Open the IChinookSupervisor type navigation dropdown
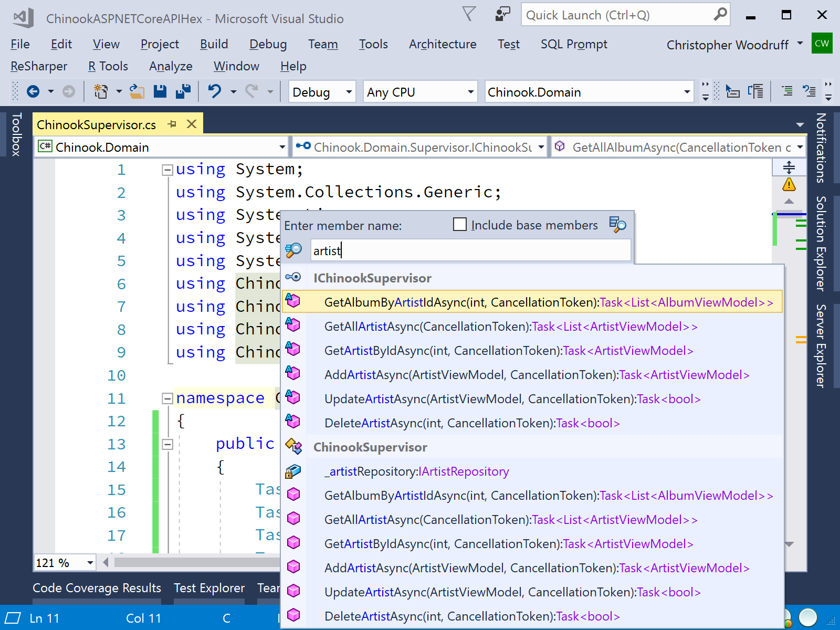This screenshot has height=630, width=840. tap(419, 147)
